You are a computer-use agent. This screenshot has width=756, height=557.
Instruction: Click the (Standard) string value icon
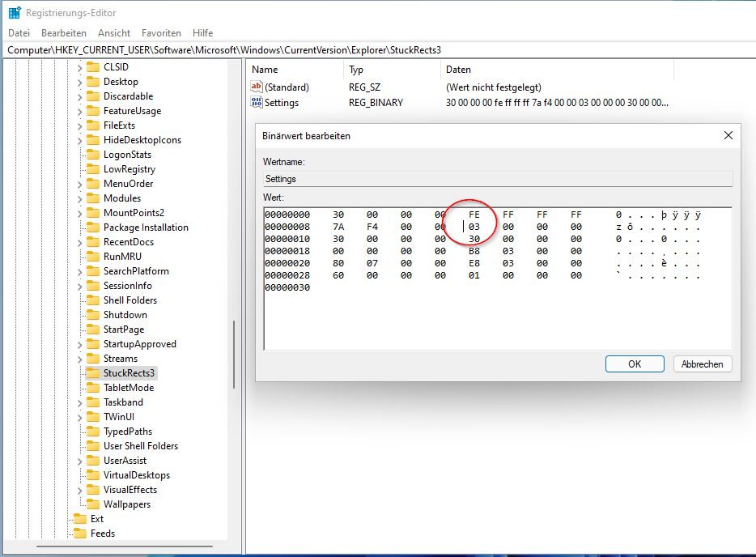[x=257, y=87]
